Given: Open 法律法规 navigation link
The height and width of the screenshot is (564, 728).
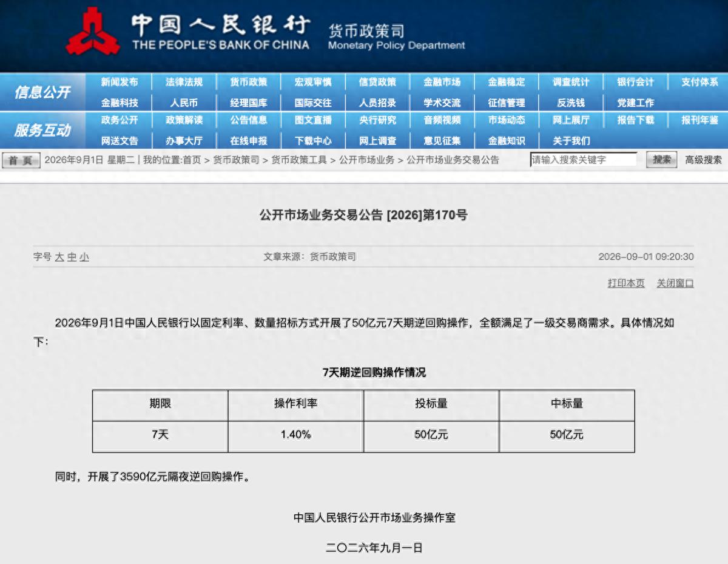Looking at the screenshot, I should click(x=184, y=82).
